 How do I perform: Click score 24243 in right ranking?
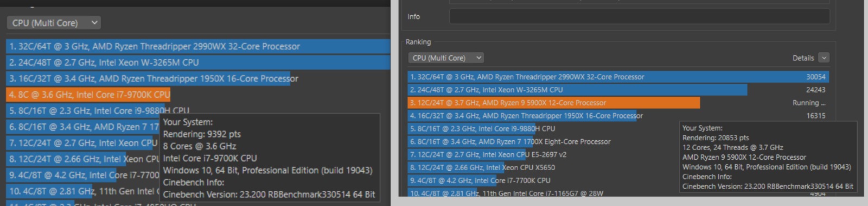point(815,90)
